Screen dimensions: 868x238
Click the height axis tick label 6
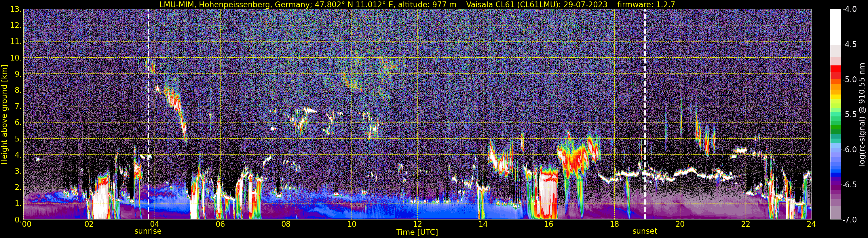pos(18,123)
